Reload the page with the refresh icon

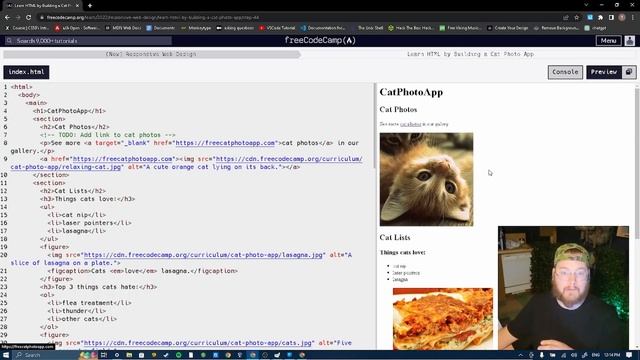click(29, 18)
